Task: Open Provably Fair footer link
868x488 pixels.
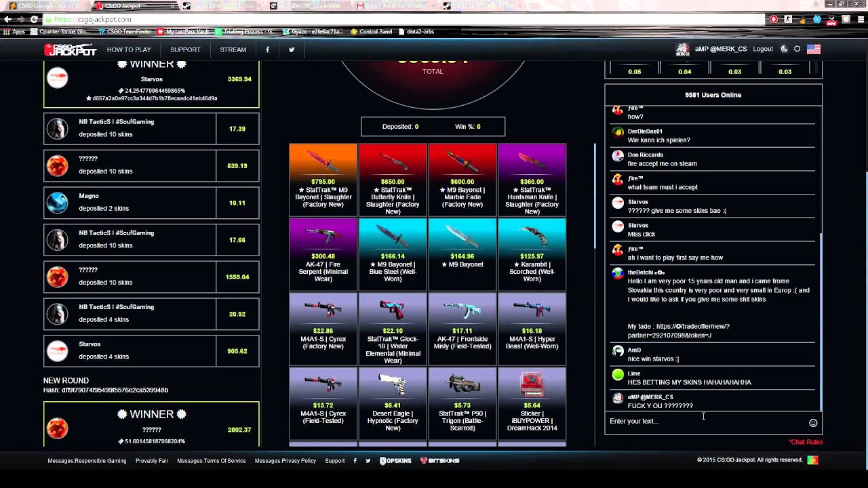Action: [152, 461]
